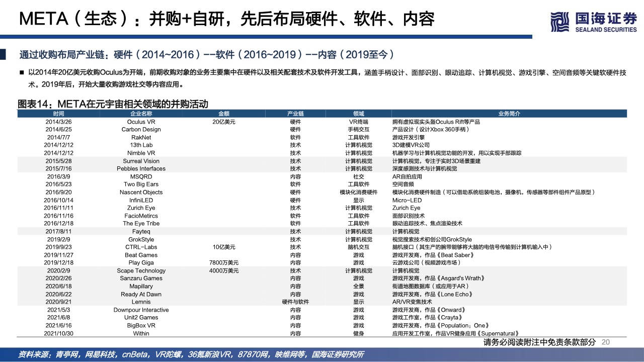
Task: Click the Beat Games company cell
Action: click(141, 255)
